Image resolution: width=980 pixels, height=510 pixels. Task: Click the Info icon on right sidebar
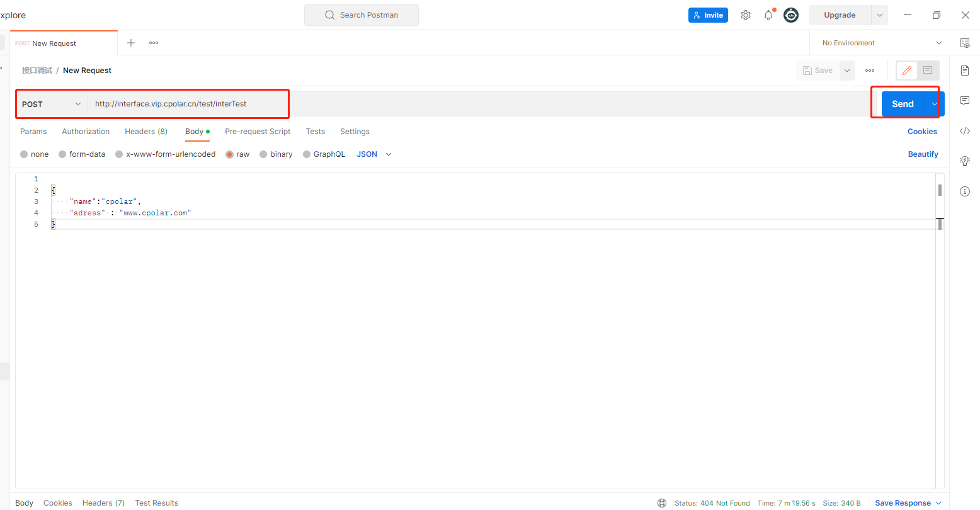[964, 191]
